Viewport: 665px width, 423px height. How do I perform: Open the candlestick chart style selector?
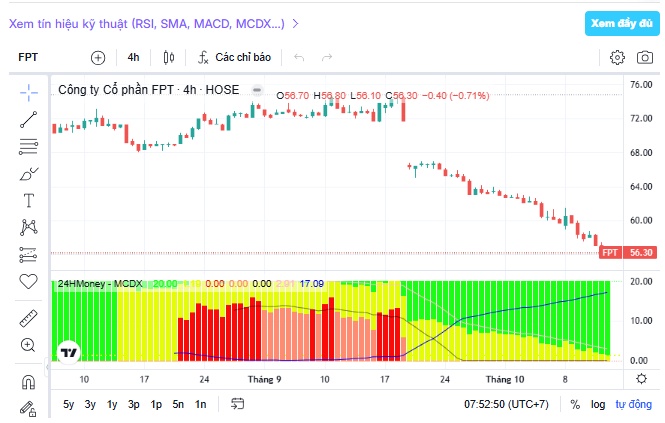(169, 57)
